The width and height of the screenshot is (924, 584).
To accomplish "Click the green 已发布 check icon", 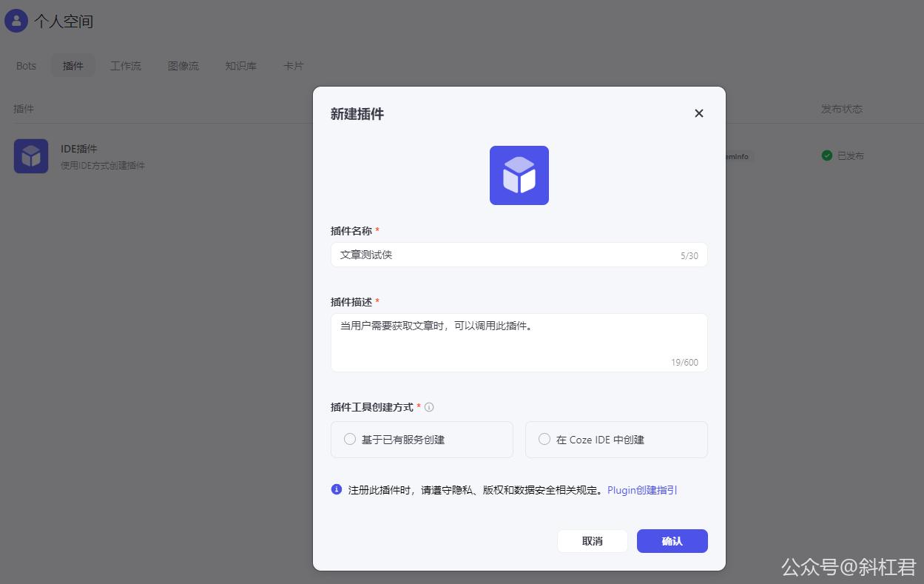I will [827, 155].
